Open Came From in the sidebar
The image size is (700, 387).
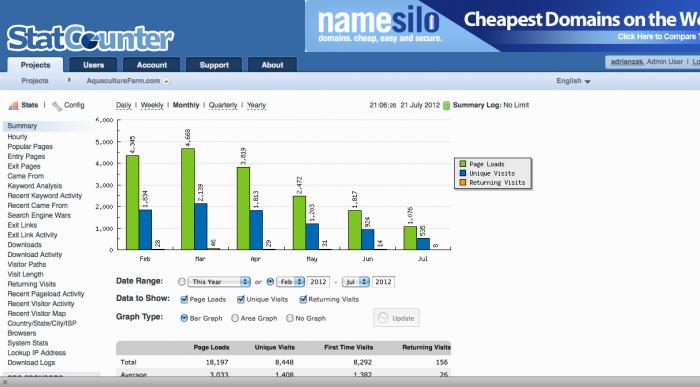pyautogui.click(x=25, y=176)
